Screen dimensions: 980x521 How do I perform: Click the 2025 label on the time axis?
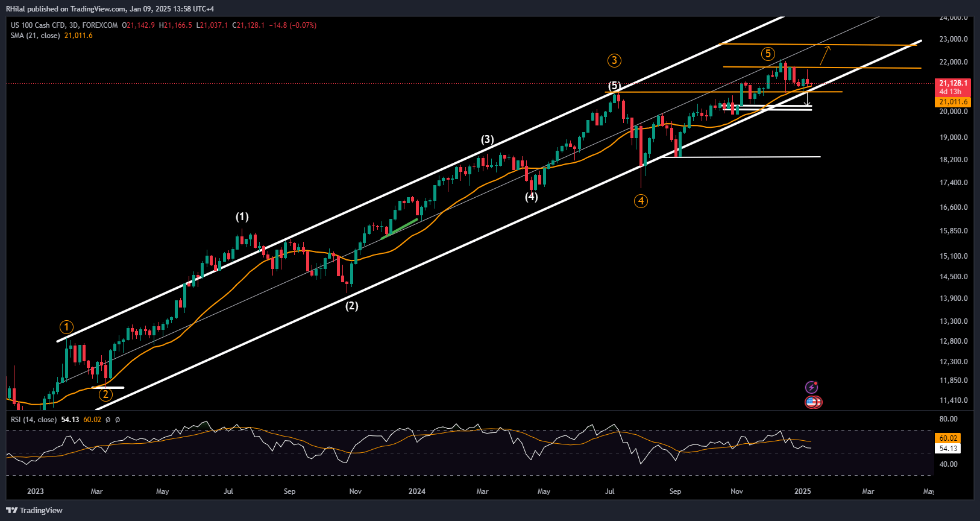click(802, 491)
